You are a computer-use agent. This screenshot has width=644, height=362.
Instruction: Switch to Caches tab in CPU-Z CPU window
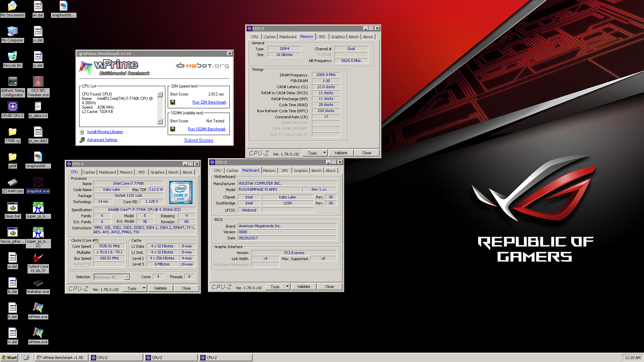(89, 172)
